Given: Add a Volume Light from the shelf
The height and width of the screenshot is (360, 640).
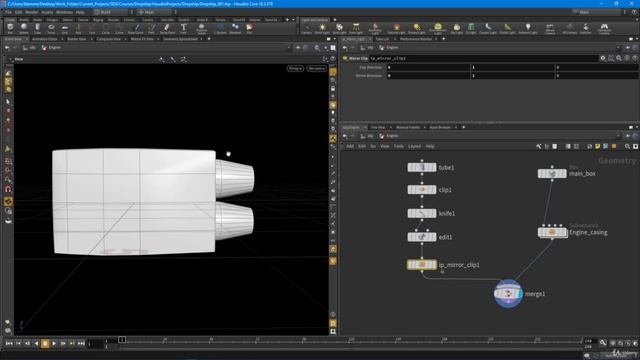Looking at the screenshot, I should coord(396,28).
